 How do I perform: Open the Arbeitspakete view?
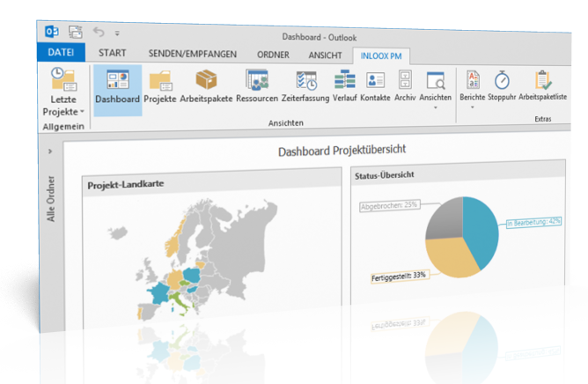pos(206,86)
